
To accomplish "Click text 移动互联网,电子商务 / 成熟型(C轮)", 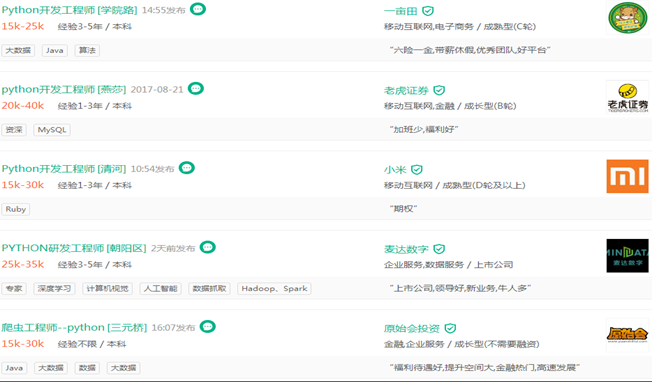I will [460, 27].
